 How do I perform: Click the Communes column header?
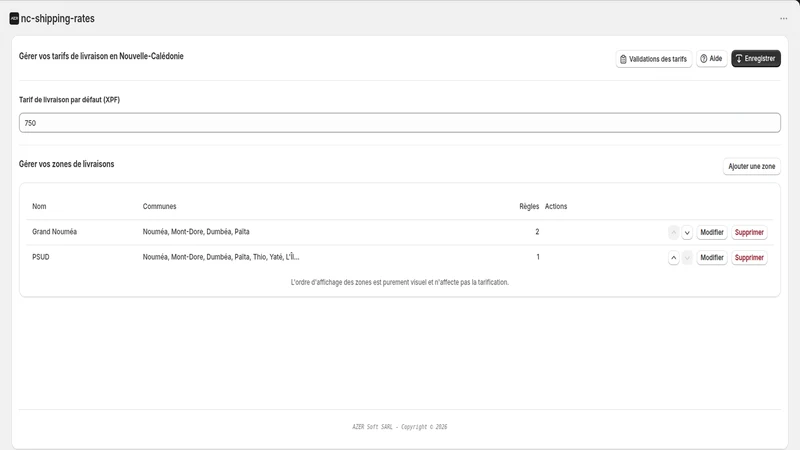click(x=159, y=207)
